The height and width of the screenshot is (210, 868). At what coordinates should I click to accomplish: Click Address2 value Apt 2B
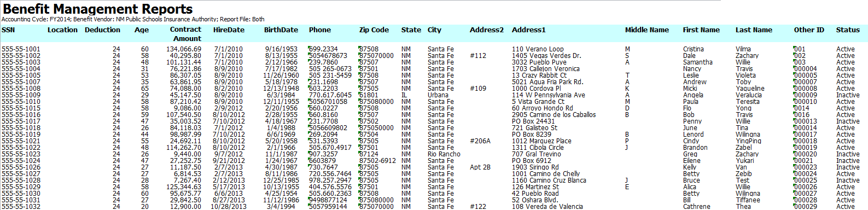pos(480,167)
